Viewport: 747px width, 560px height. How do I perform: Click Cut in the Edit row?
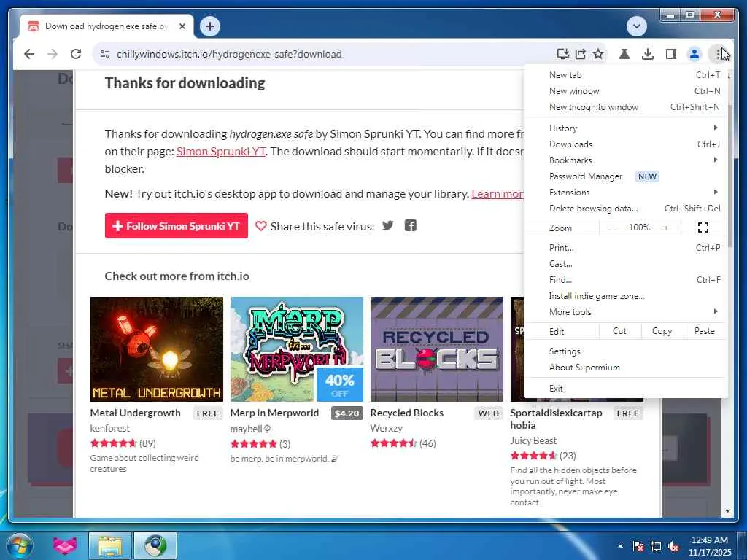click(619, 331)
